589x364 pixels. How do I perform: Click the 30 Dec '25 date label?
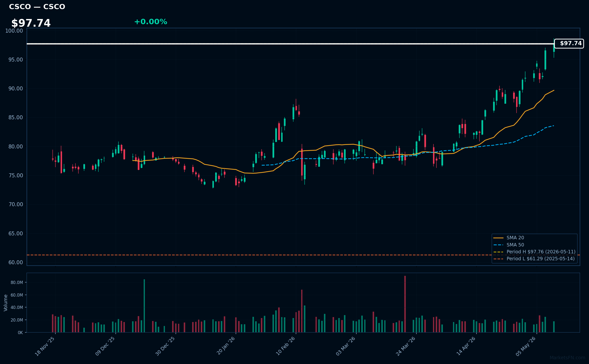[x=165, y=346]
